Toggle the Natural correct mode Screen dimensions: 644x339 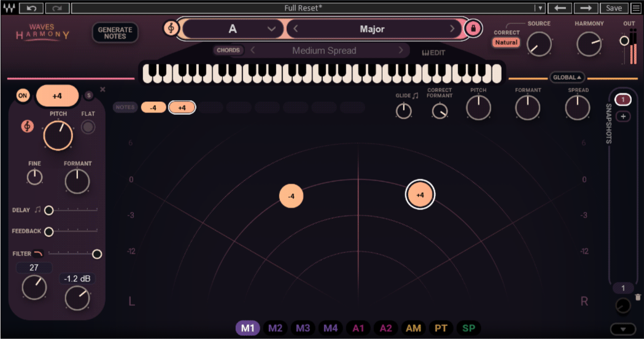click(x=506, y=42)
